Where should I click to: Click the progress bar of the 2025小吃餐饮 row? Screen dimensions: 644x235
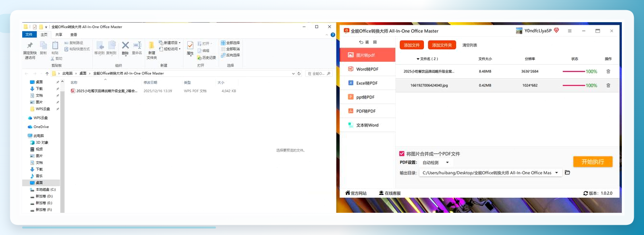574,71
